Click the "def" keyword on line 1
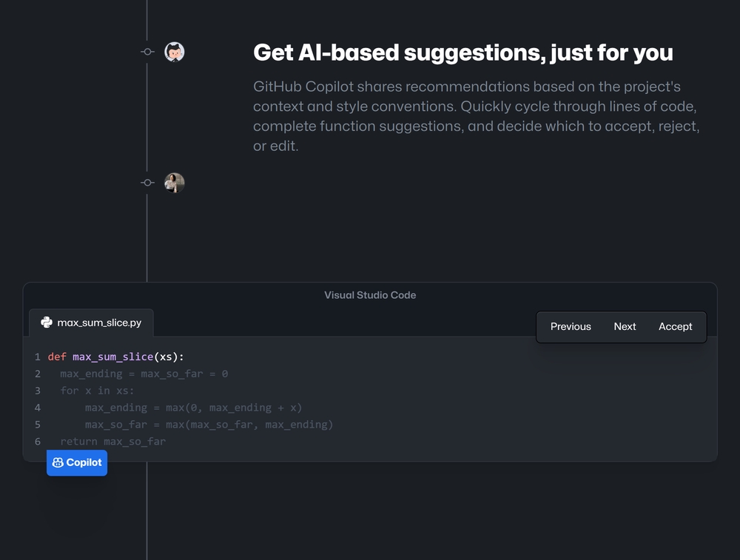This screenshot has height=560, width=740. [57, 357]
